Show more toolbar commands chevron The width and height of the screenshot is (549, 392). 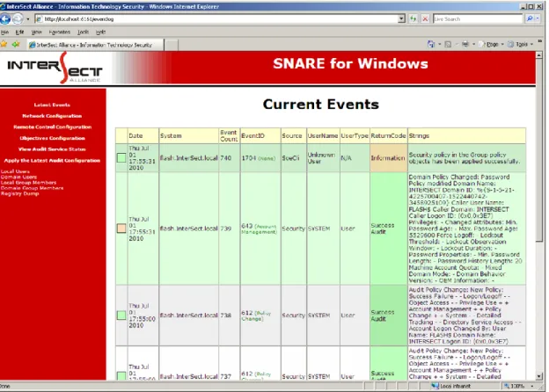[x=539, y=41]
